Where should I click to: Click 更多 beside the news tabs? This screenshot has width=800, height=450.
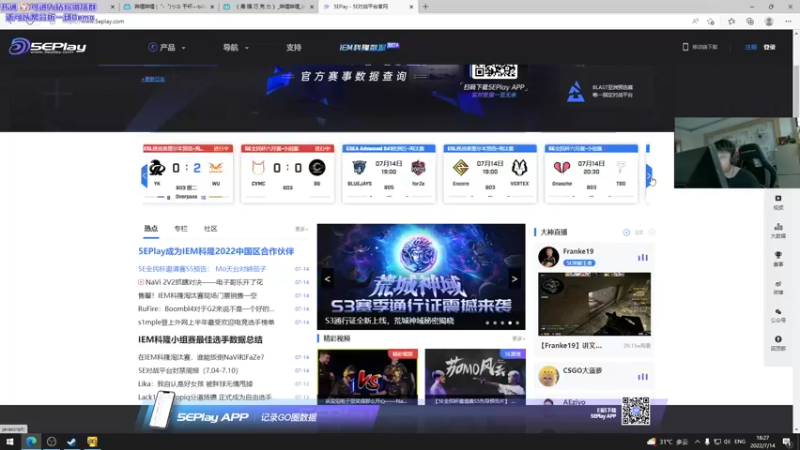pyautogui.click(x=302, y=229)
